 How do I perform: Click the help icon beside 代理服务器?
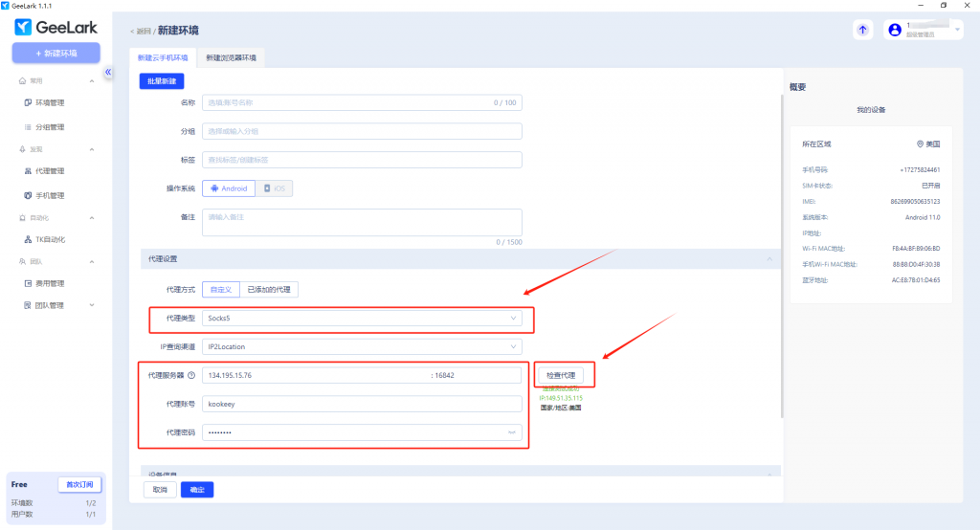(191, 375)
